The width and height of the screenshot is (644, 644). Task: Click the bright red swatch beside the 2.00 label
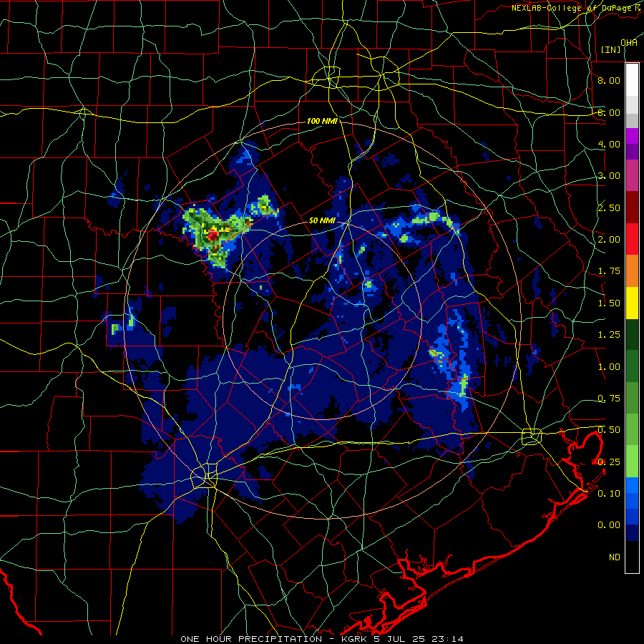[632, 239]
